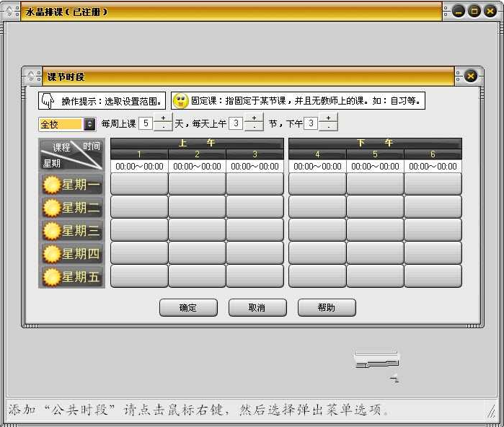504x427 pixels.
Task: Select the 星期二 period 2 cell
Action: [x=197, y=207]
